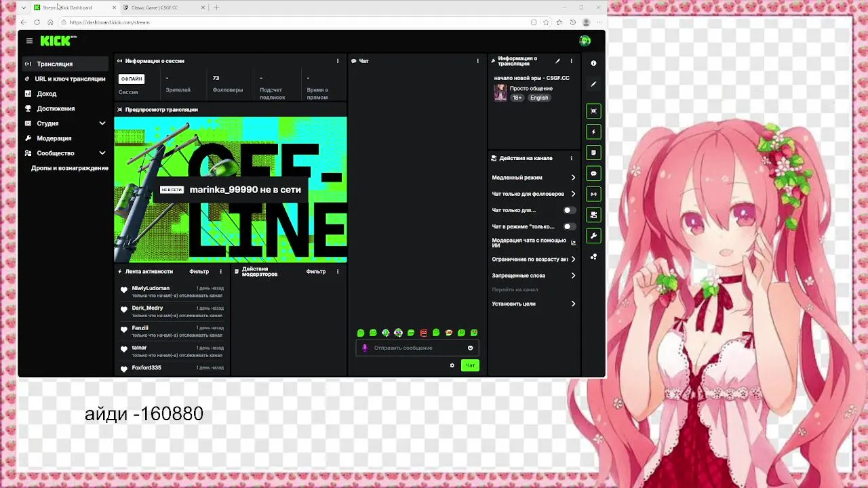Open the Информация о трансляции options menu
This screenshot has height=488, width=868.
pyautogui.click(x=571, y=61)
